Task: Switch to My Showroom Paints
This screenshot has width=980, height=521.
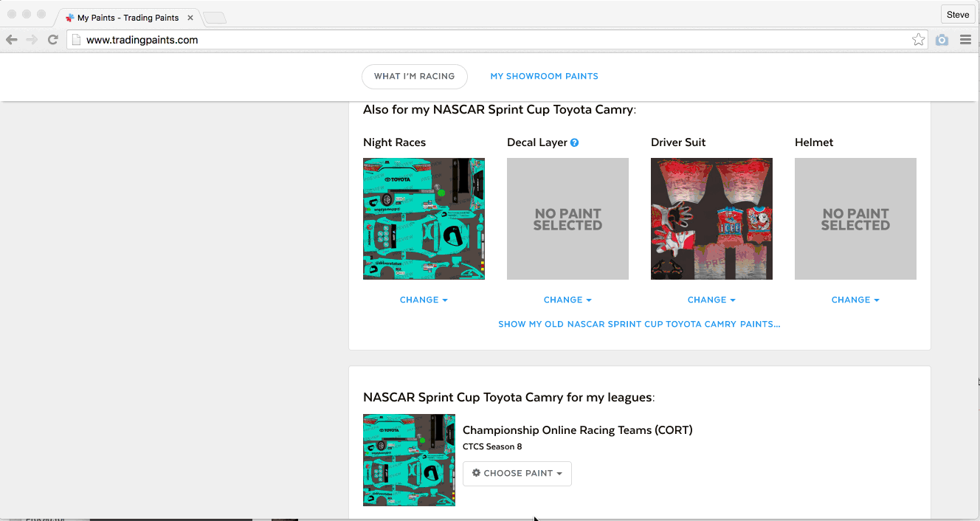Action: [545, 76]
